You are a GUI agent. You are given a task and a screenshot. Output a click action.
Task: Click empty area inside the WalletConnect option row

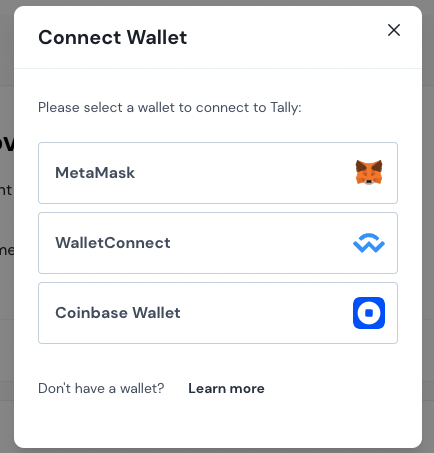[260, 243]
